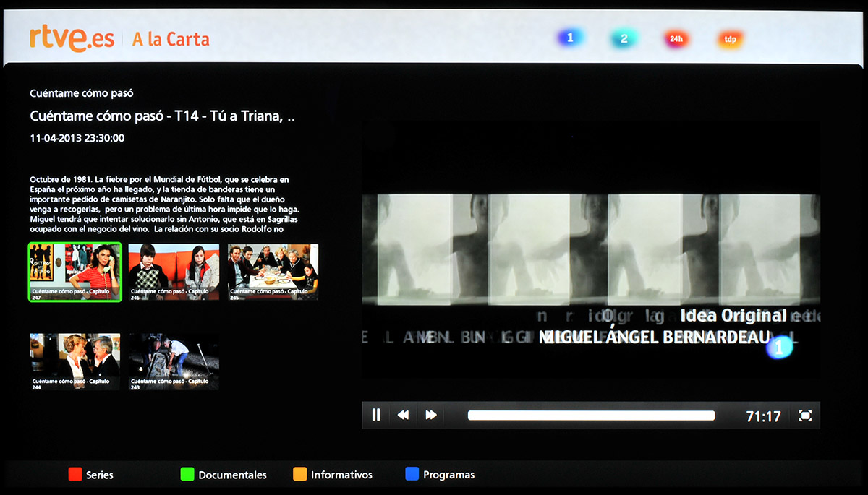The width and height of the screenshot is (868, 495).
Task: Fast forward the video
Action: coord(431,415)
